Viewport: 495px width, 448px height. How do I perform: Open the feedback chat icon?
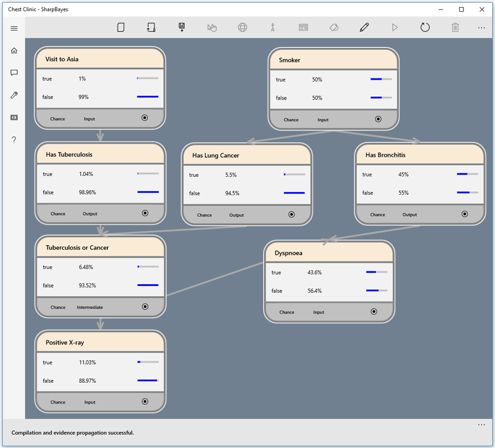[14, 73]
